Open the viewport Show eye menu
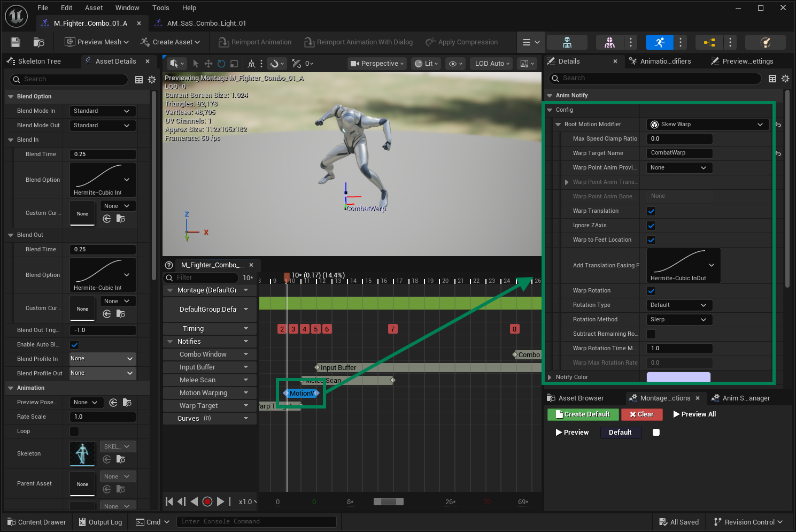This screenshot has height=532, width=796. (x=455, y=64)
